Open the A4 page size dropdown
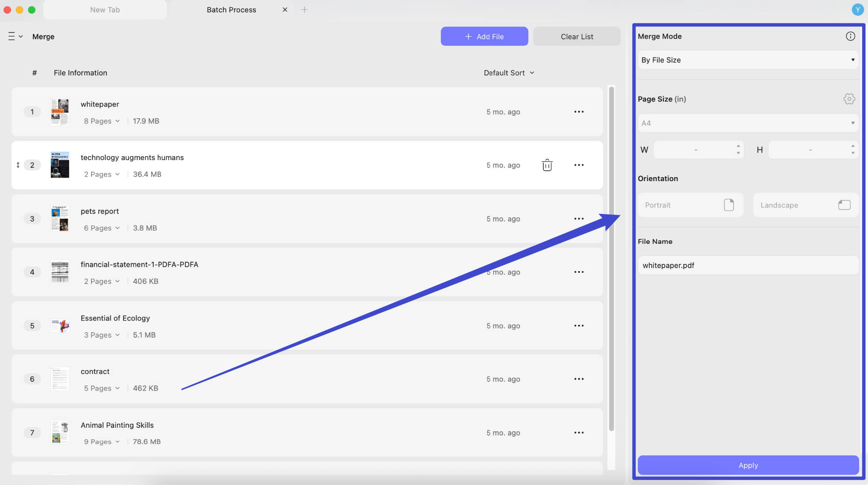Image resolution: width=868 pixels, height=485 pixels. click(x=748, y=123)
